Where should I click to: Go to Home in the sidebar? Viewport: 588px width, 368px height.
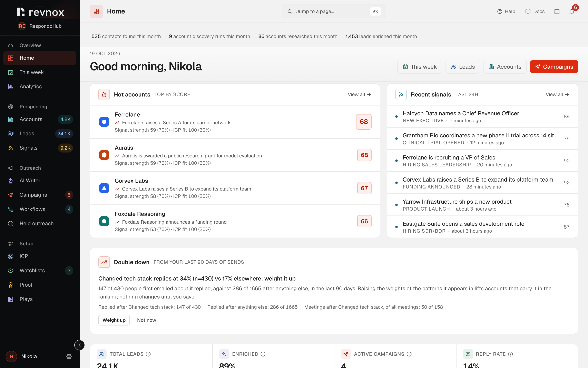tap(40, 58)
